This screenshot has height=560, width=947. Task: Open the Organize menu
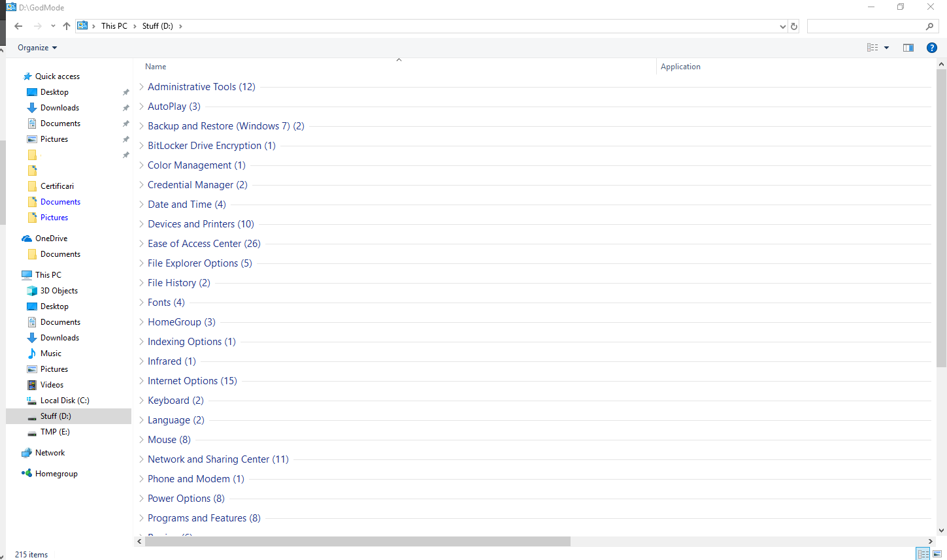tap(37, 48)
